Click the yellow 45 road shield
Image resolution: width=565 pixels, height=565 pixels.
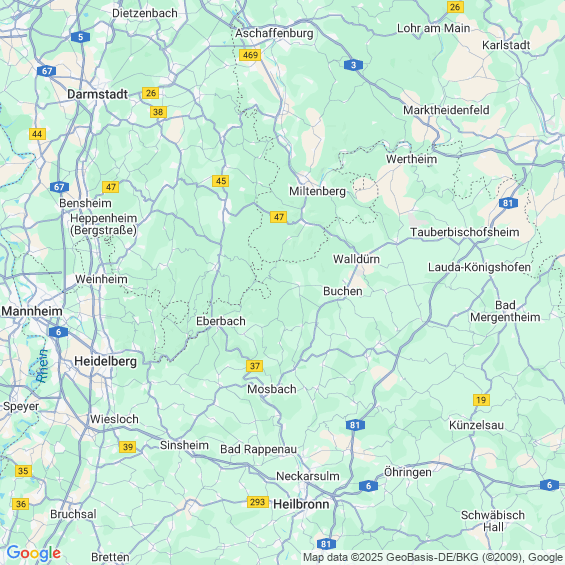tap(221, 181)
